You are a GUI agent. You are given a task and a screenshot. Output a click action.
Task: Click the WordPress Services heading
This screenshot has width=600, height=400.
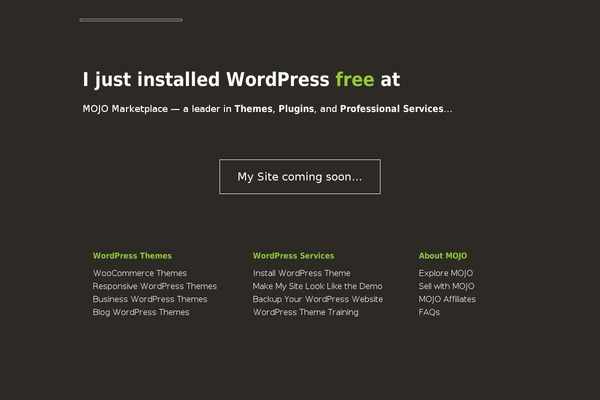coord(293,256)
